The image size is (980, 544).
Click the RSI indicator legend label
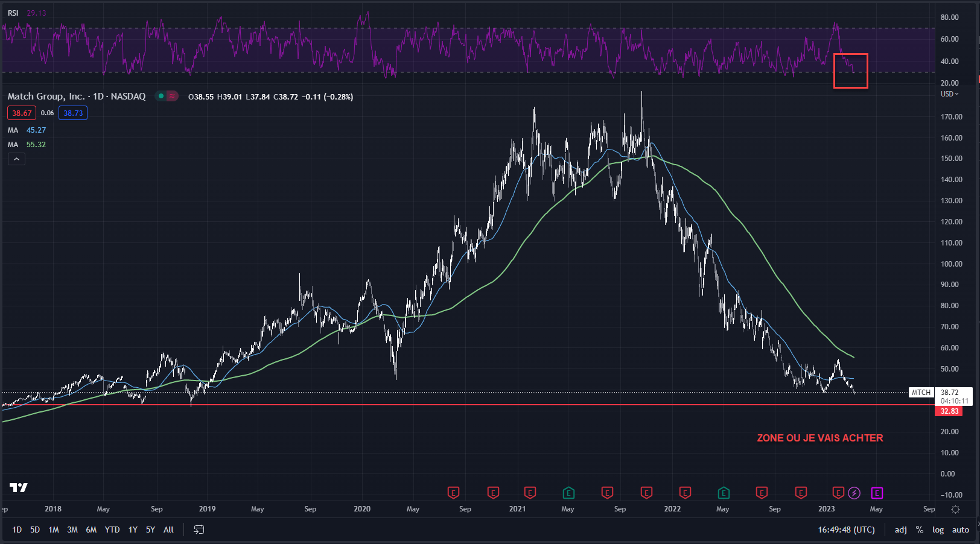point(13,13)
